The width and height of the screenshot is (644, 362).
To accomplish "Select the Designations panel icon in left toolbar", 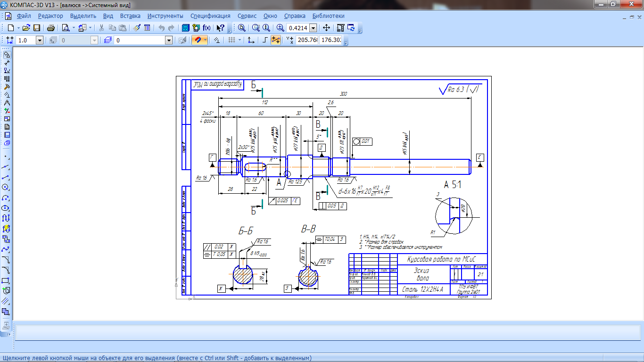I will 7,71.
